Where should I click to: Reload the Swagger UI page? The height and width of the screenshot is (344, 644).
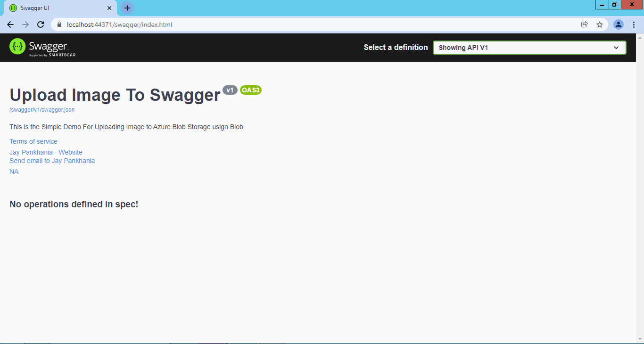click(41, 25)
